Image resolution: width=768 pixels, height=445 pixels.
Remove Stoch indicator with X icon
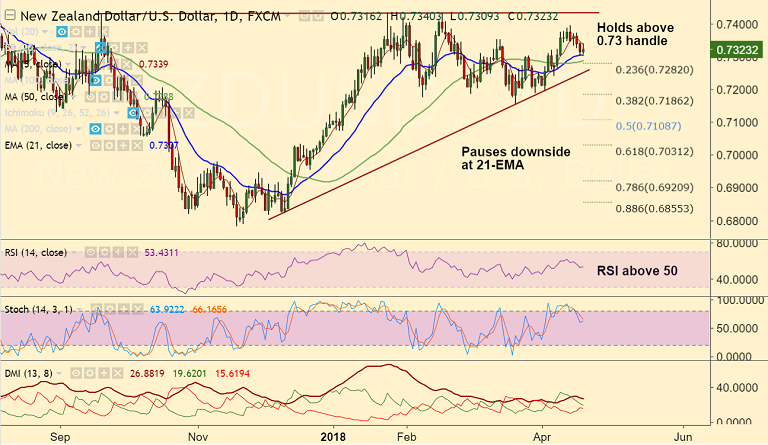click(137, 309)
